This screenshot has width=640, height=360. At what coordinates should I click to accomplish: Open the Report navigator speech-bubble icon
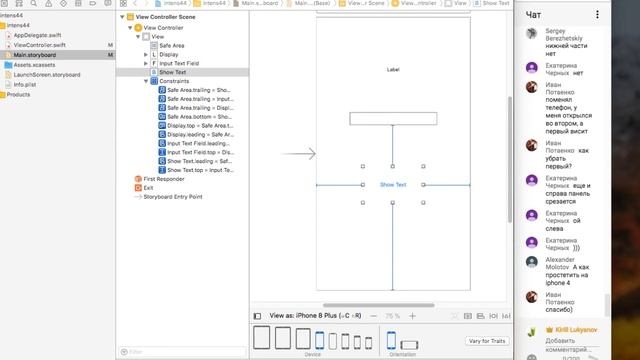point(108,3)
